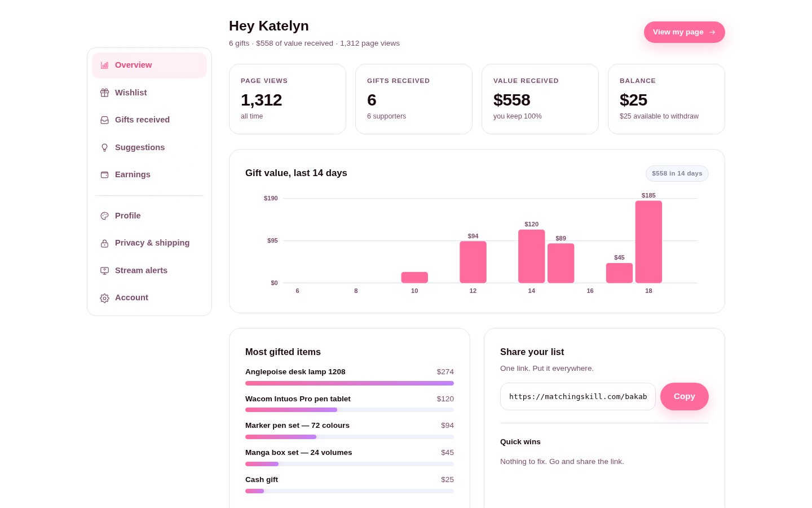Click the $274 value for Anglepoise lamp
812x508 pixels.
pyautogui.click(x=445, y=372)
